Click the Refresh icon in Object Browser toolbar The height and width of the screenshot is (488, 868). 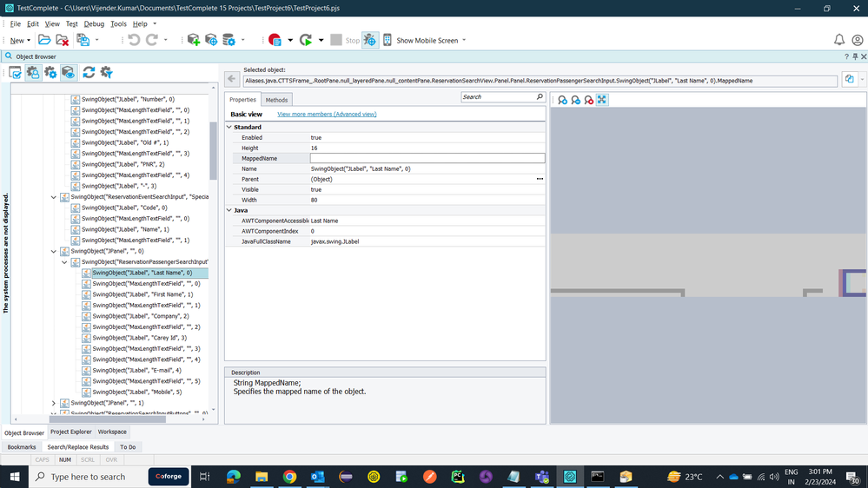pyautogui.click(x=89, y=72)
